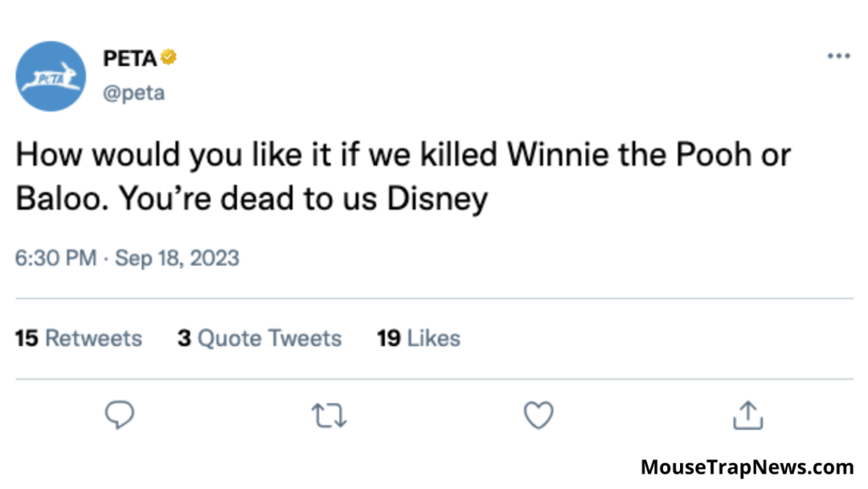Click the @peta handle
The image size is (868, 489).
tap(133, 92)
